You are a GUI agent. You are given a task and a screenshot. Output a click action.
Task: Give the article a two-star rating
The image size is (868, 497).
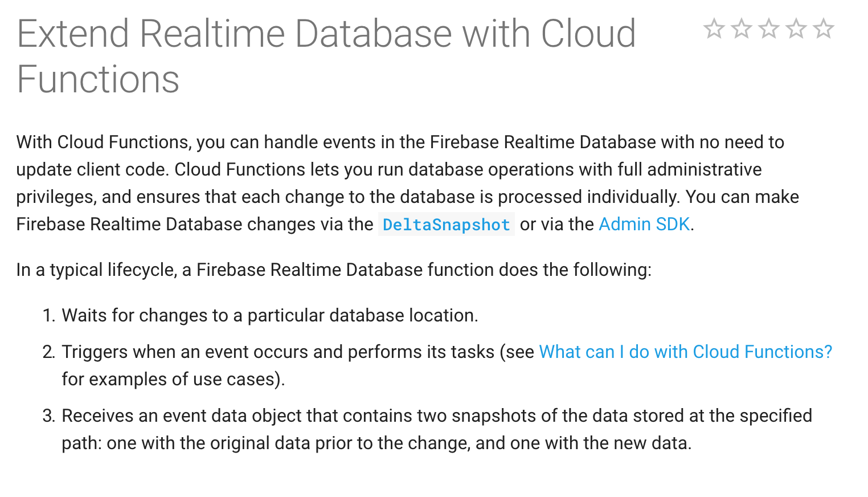(x=741, y=28)
